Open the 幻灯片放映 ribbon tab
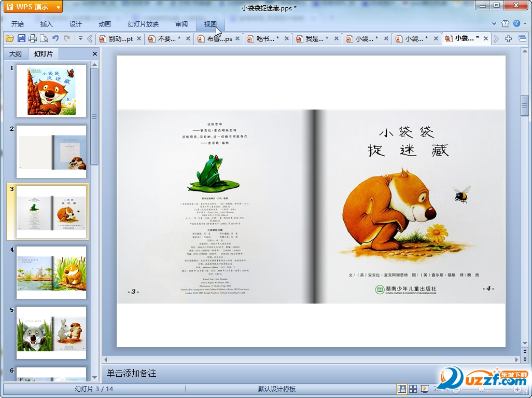This screenshot has height=398, width=532. (x=143, y=24)
